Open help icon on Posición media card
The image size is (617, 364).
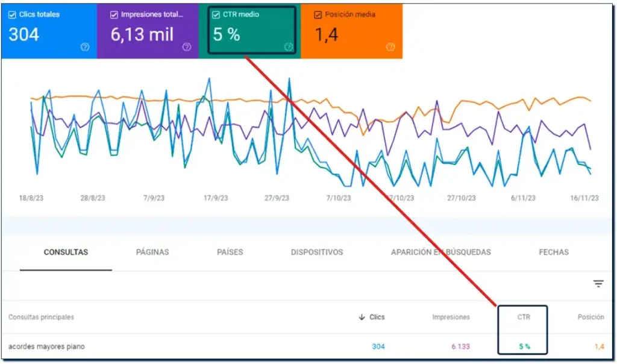tap(390, 47)
